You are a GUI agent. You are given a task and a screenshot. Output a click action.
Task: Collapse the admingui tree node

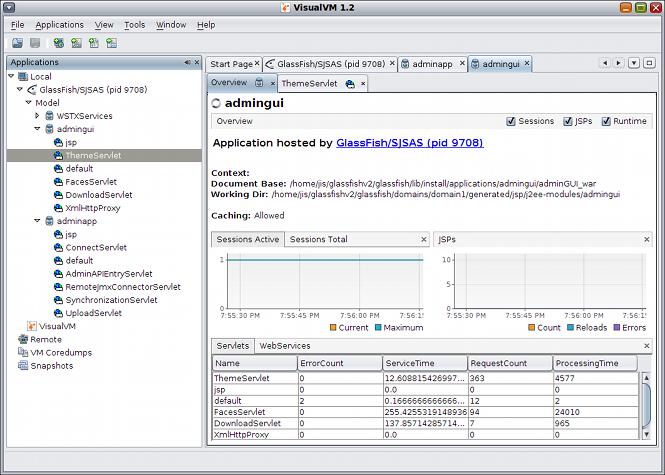click(x=37, y=129)
